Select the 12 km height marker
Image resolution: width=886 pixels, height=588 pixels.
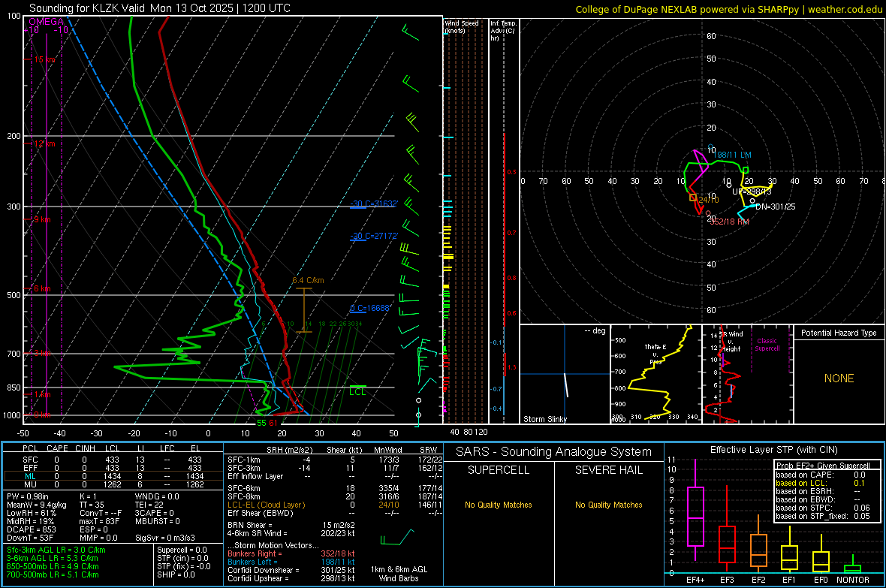point(44,143)
